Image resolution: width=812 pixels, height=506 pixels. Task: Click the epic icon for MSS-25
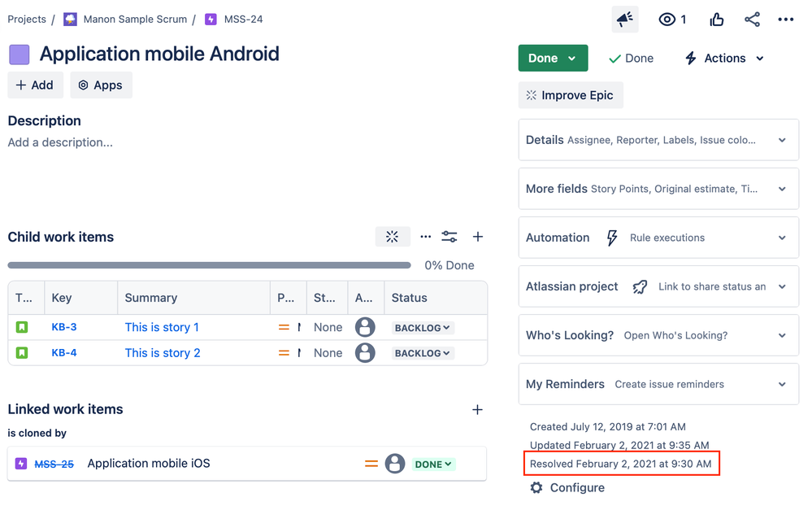20,464
